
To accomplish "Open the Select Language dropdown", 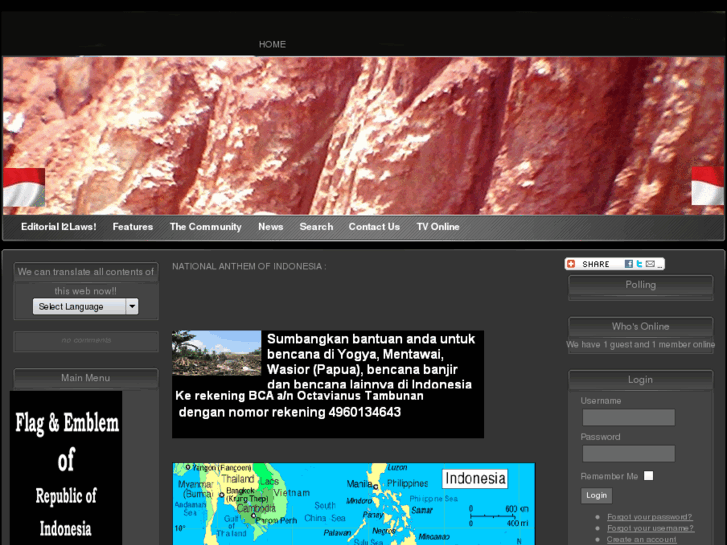I will tap(85, 307).
